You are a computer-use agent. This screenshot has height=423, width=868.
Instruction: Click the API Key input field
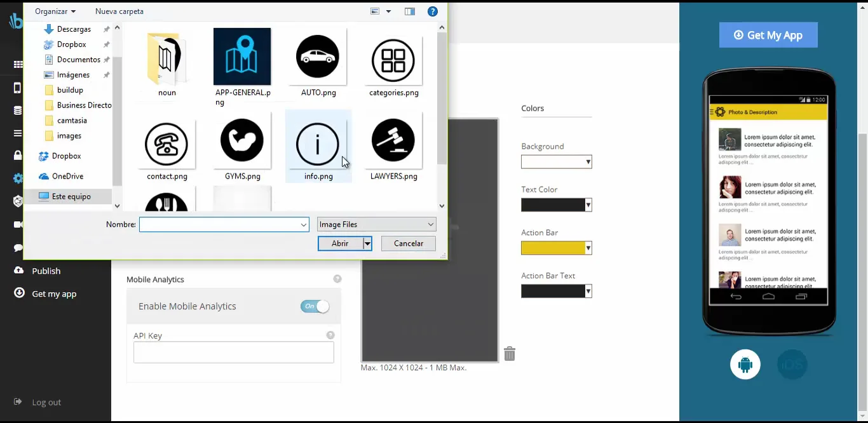coord(234,352)
